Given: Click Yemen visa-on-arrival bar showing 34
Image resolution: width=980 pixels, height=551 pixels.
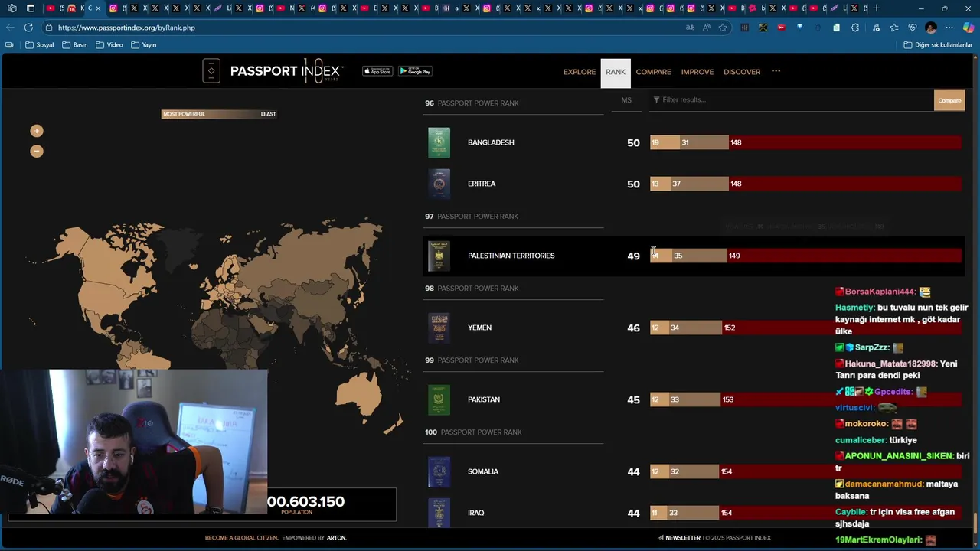Looking at the screenshot, I should point(696,328).
